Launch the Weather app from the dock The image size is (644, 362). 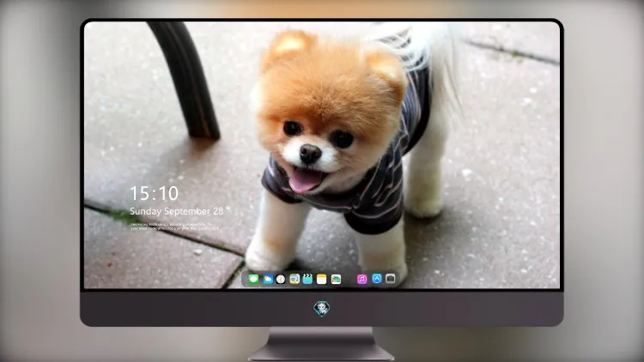(267, 279)
